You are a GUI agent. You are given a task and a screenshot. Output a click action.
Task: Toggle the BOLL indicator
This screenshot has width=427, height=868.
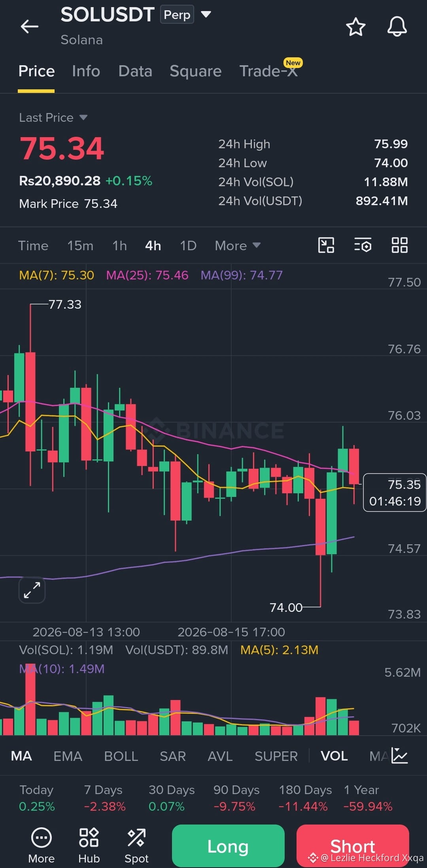(x=121, y=756)
